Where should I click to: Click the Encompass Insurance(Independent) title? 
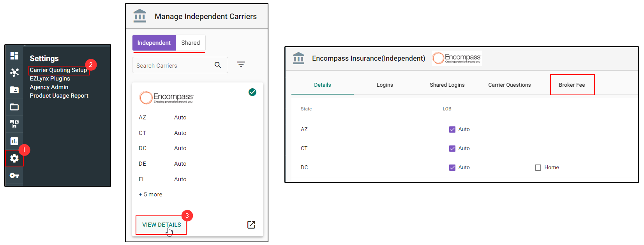369,58
